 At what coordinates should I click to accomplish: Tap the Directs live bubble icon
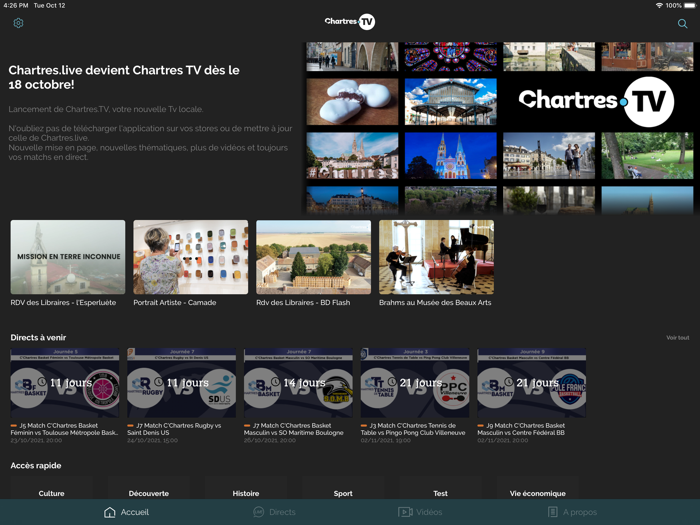click(258, 512)
